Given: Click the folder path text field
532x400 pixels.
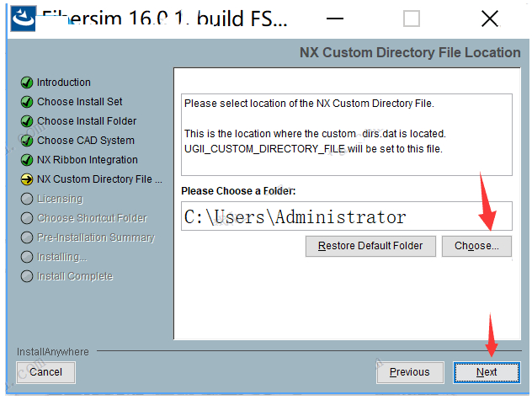Looking at the screenshot, I should click(347, 216).
